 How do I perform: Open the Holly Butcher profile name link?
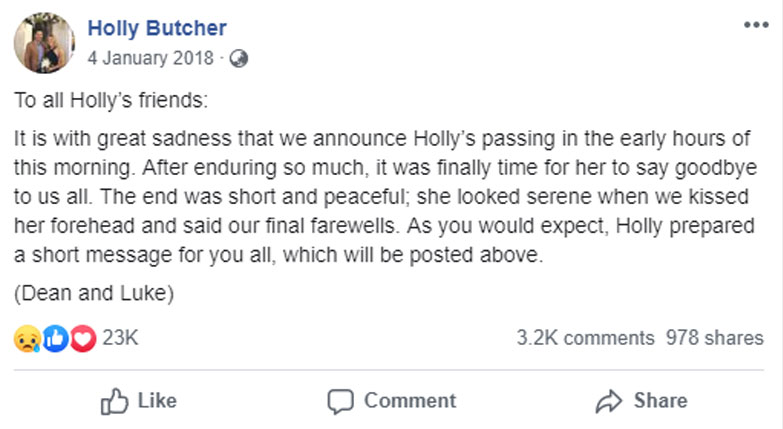[157, 29]
